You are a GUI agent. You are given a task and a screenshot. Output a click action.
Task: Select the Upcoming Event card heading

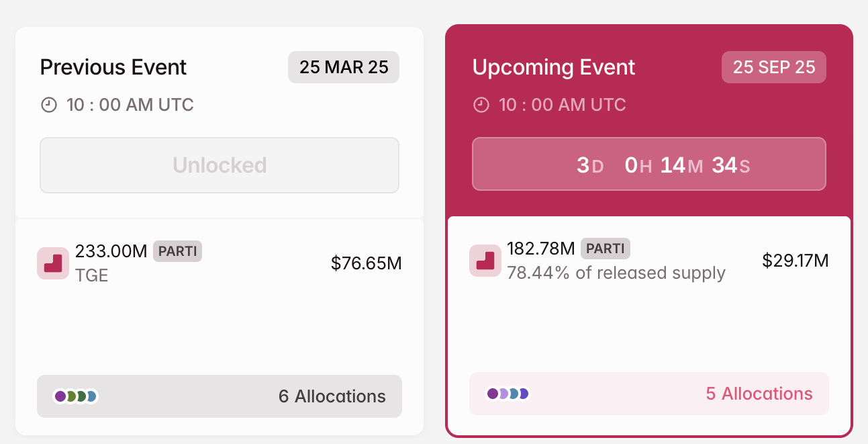pyautogui.click(x=554, y=67)
